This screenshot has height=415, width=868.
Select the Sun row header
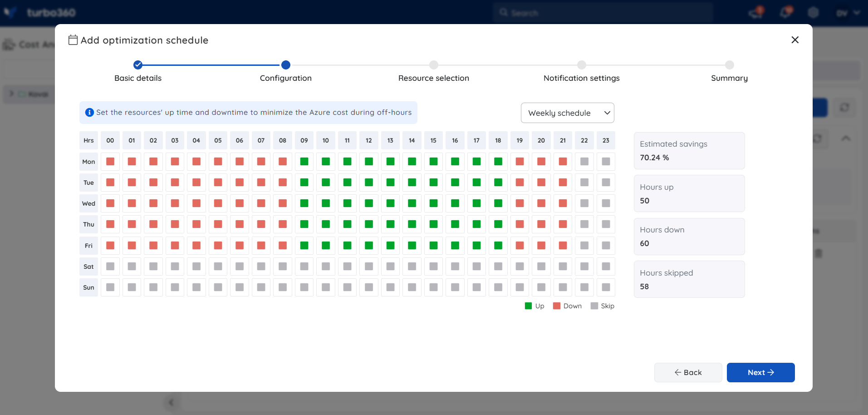89,287
